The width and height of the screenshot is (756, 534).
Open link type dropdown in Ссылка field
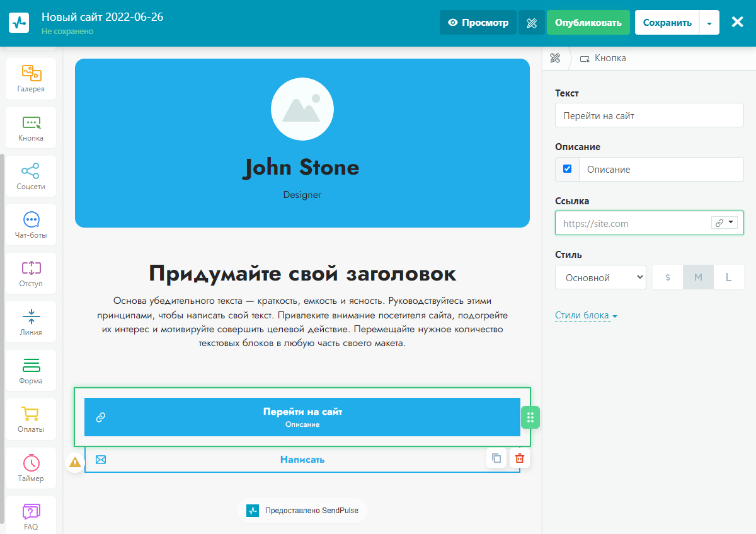(724, 223)
